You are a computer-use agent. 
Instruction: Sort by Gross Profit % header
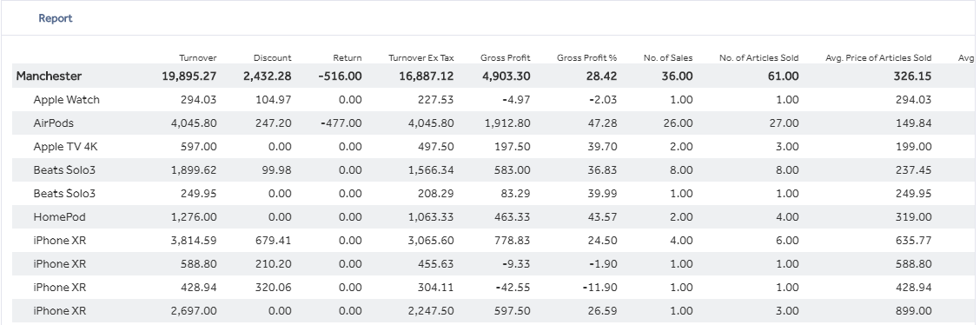pyautogui.click(x=587, y=57)
